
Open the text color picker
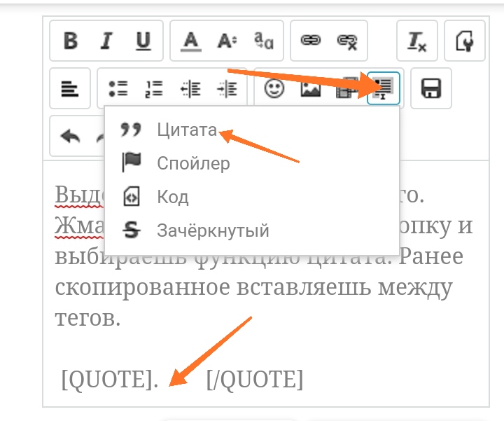tap(190, 41)
